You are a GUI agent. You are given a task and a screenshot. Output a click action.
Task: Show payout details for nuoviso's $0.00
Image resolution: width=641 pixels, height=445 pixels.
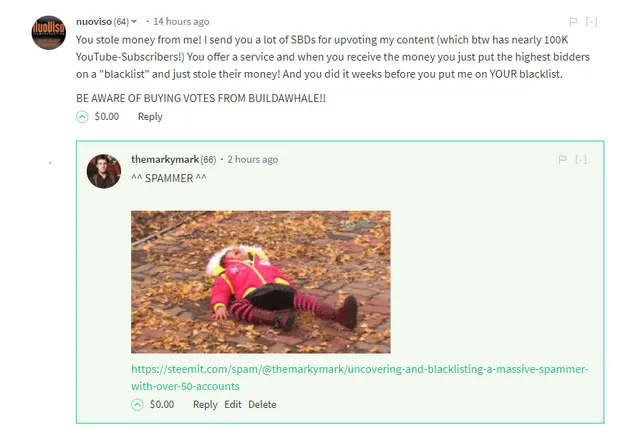point(107,117)
